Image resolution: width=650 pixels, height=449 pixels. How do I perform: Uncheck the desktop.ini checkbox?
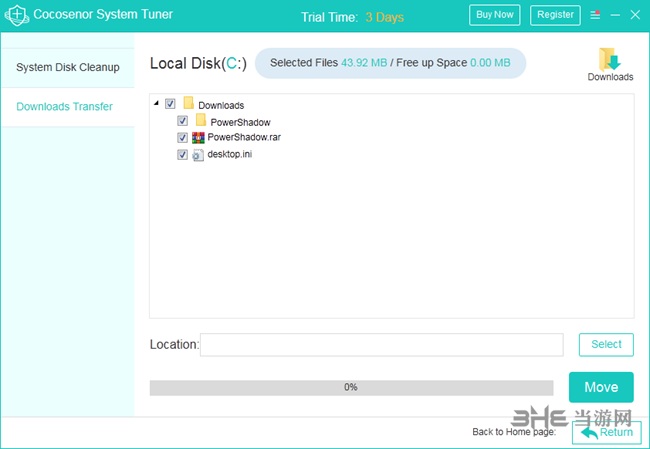click(x=182, y=155)
